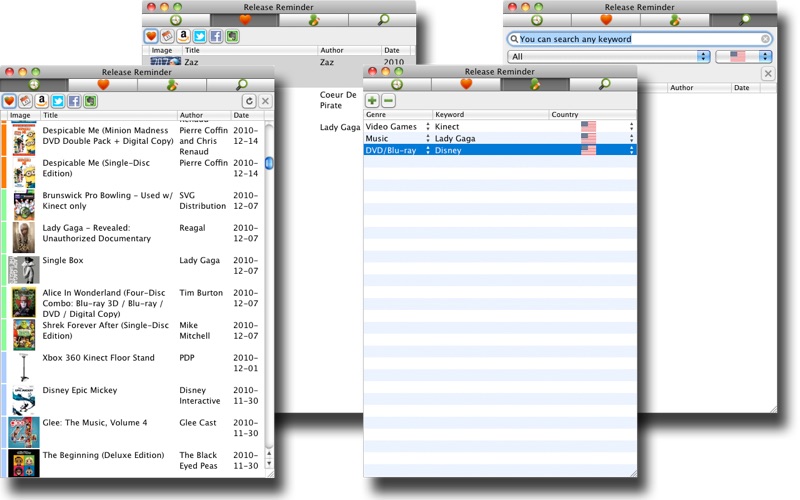Sort by Author column in the front-left window
The image size is (800, 500).
point(204,115)
